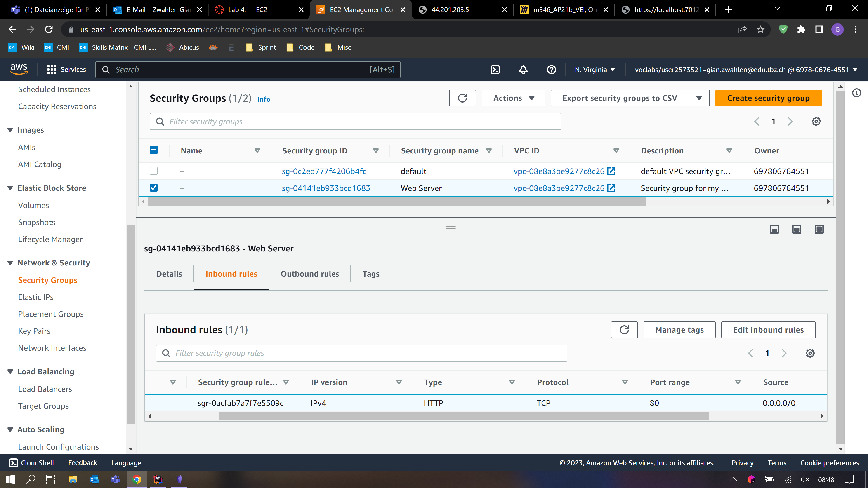Open the Actions dropdown

[513, 98]
